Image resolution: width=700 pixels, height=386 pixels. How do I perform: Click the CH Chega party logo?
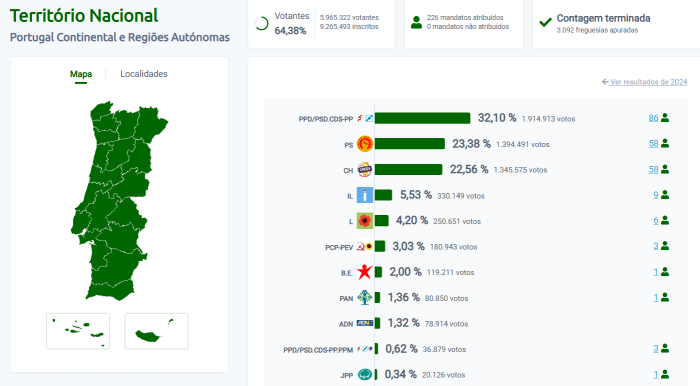coord(365,170)
